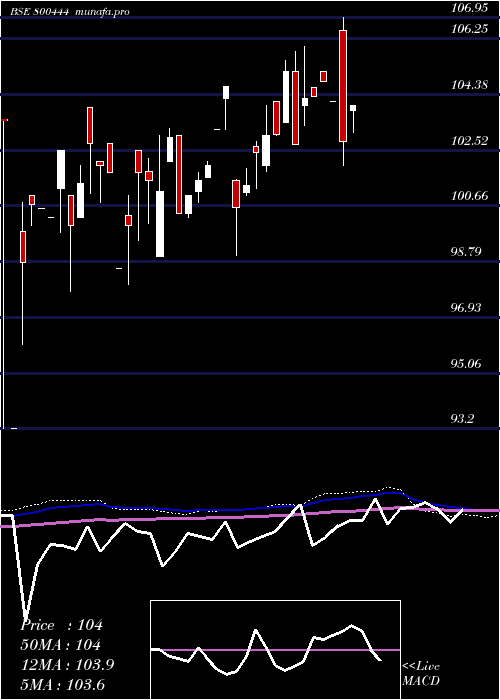Screen dimensions: 500x700
Task: Click the 5MA : 103.6 readout
Action: 62,684
